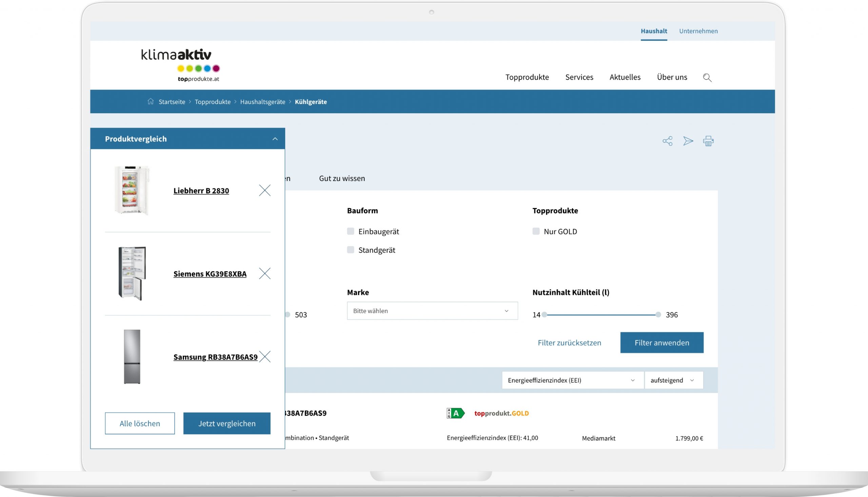This screenshot has width=868, height=497.
Task: Open the Samsung RB38A7B6AS9 link
Action: click(x=216, y=357)
